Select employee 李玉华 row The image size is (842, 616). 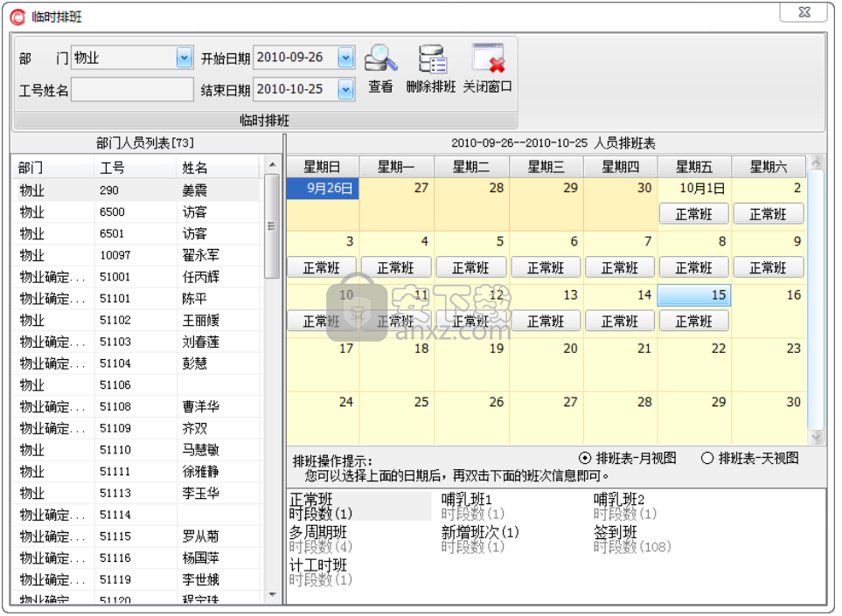(137, 493)
